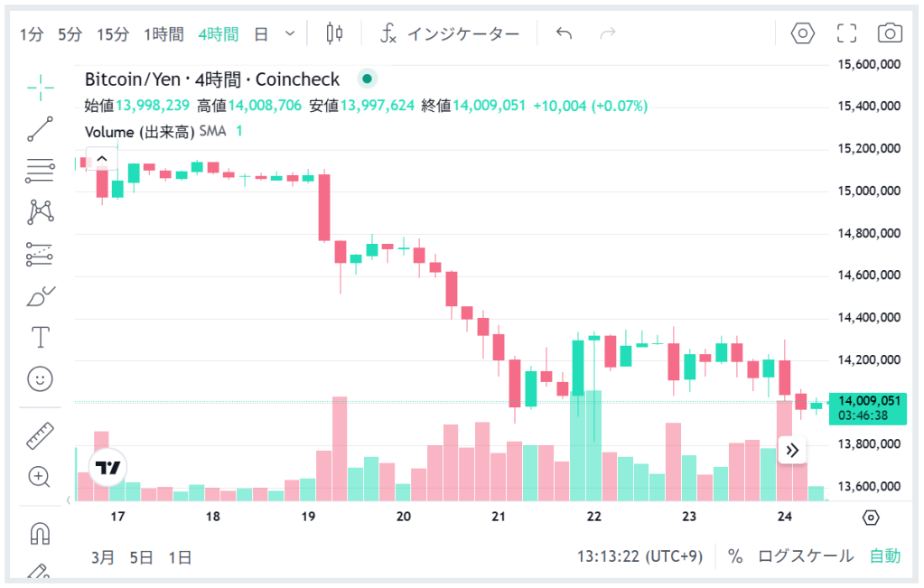924x588 pixels.
Task: Expand the timeframe interval dropdown chevron
Action: click(x=290, y=33)
